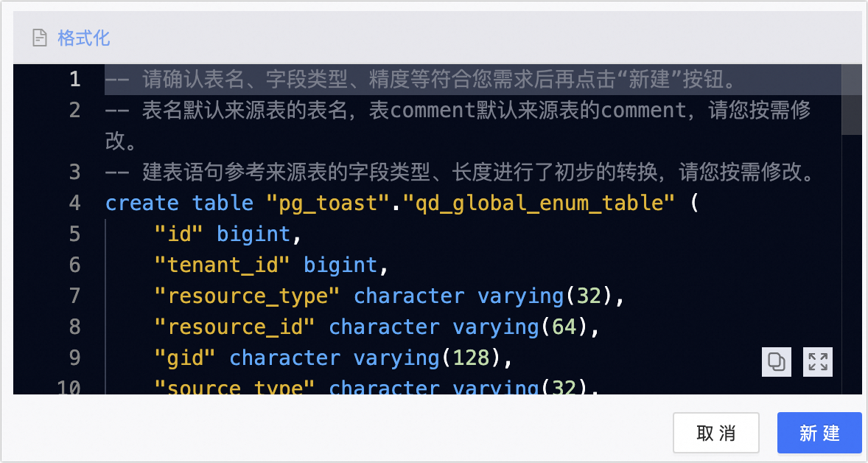Click bigint type on the "id" line

[x=253, y=234]
